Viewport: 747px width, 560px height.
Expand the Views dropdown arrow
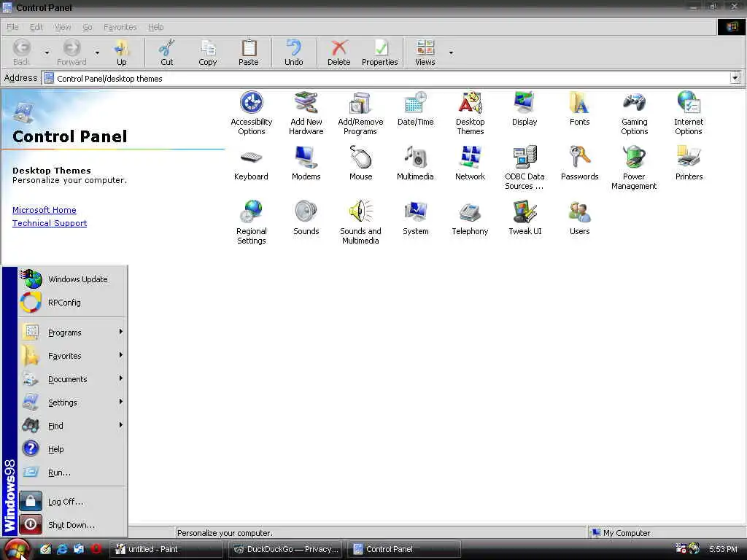coord(451,52)
